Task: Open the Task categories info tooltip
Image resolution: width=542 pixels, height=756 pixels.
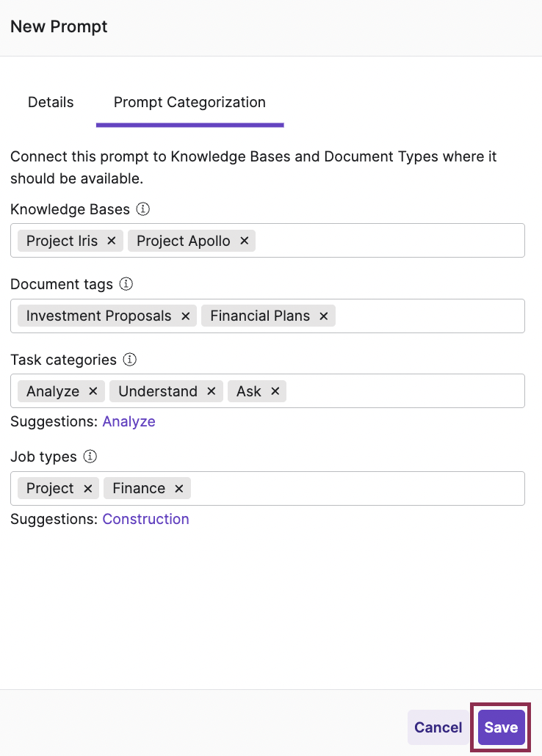Action: pos(129,360)
